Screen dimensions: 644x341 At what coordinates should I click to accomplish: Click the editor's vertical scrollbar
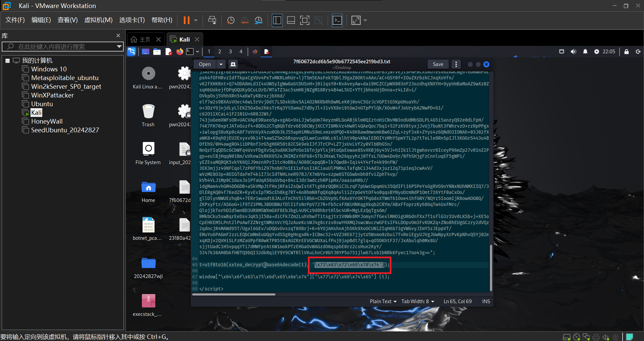pyautogui.click(x=491, y=267)
